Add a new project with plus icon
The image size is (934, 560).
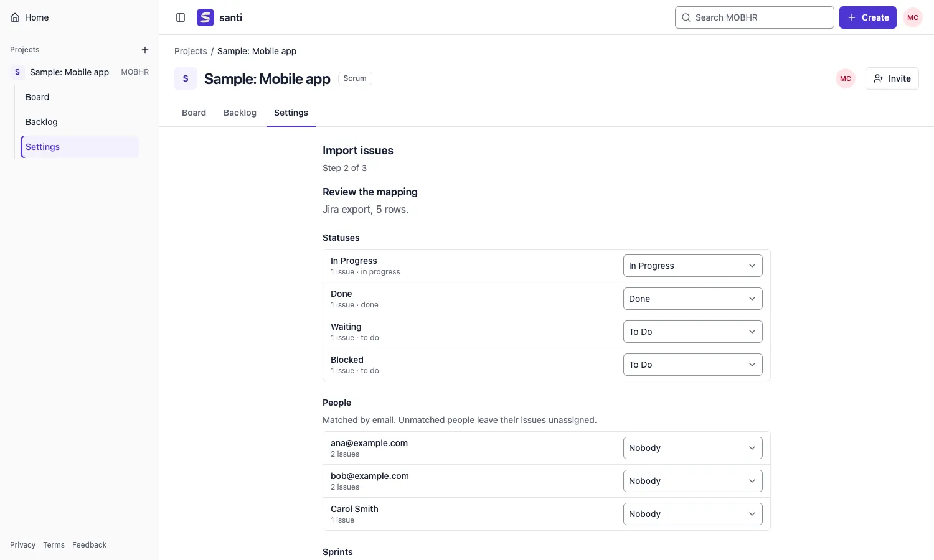click(145, 50)
